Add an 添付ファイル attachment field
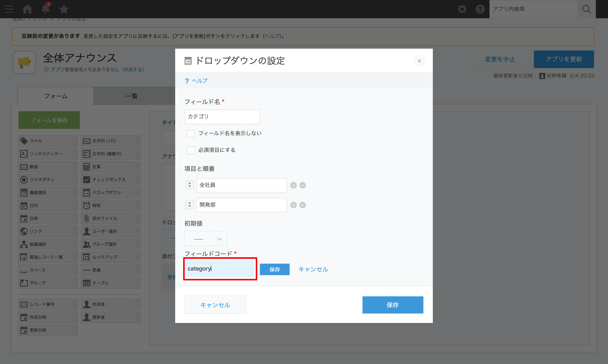 click(x=111, y=218)
